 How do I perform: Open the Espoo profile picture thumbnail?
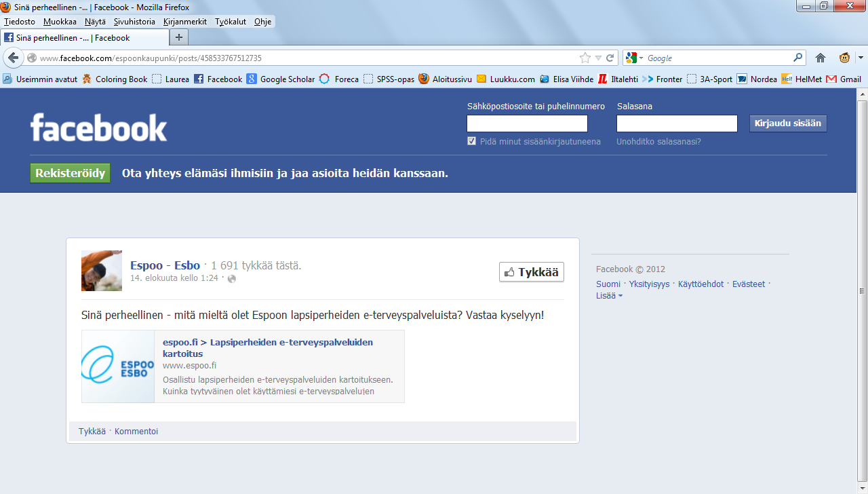(102, 271)
